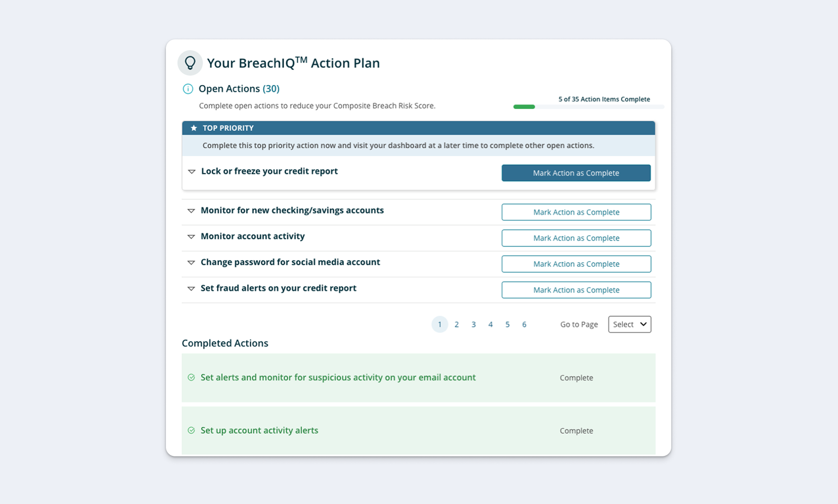Viewport: 838px width, 504px height.
Task: Click the lightbulb icon beside Action Plan title
Action: click(190, 63)
